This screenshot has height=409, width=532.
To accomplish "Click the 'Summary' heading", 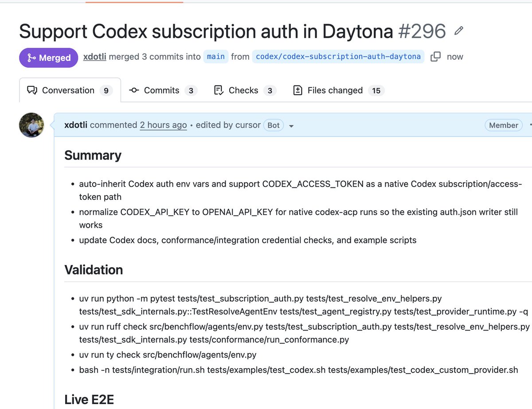I will (93, 155).
